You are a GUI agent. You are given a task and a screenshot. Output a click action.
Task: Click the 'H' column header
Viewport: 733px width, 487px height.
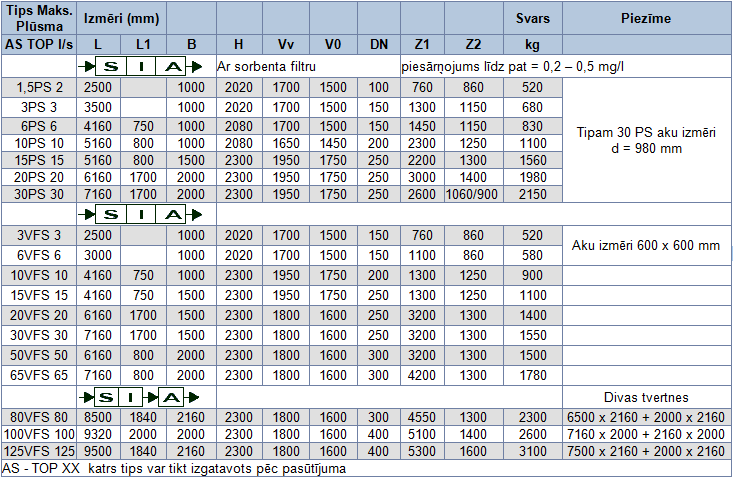239,44
